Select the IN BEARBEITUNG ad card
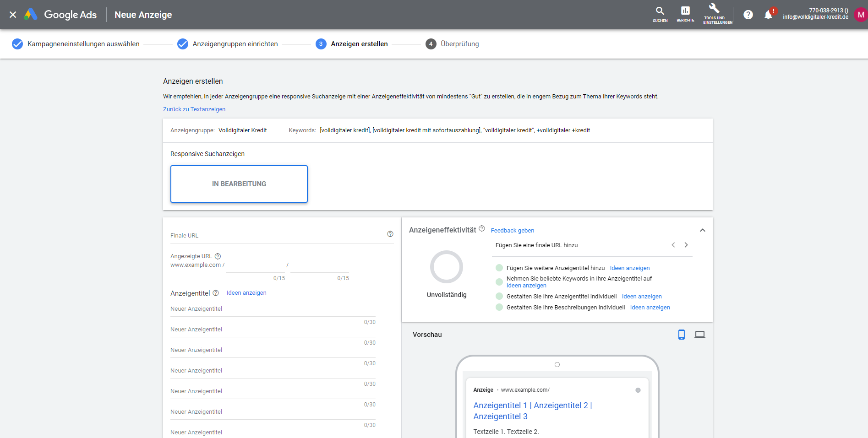 [239, 184]
